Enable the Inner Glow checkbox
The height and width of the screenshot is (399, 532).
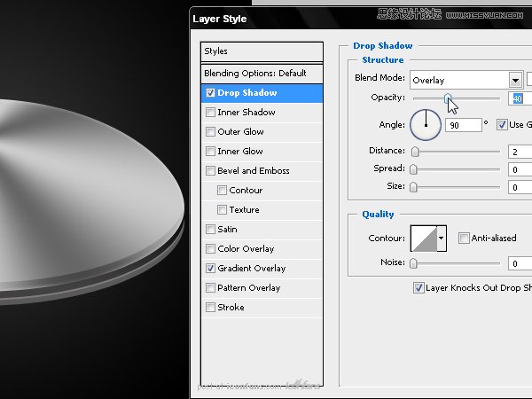click(x=210, y=151)
